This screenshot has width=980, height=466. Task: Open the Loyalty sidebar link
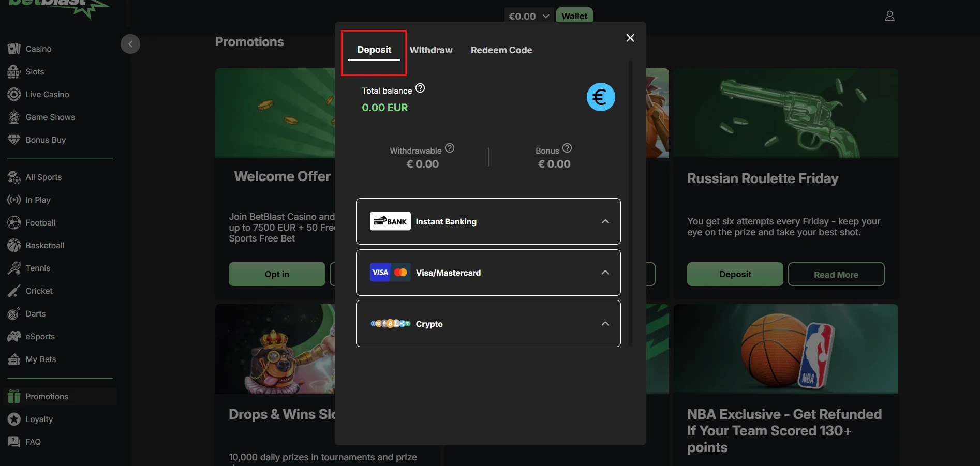click(39, 419)
